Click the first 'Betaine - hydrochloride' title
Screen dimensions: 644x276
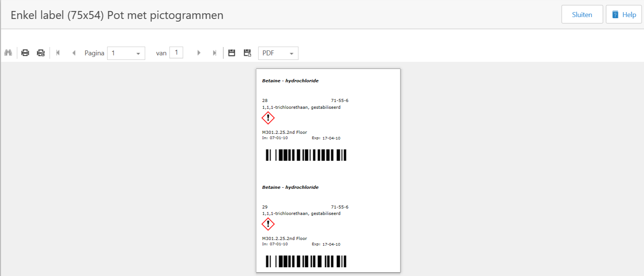tap(290, 81)
